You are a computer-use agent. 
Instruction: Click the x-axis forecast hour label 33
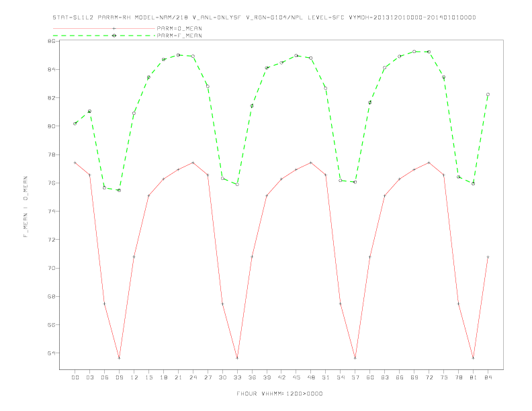click(x=237, y=377)
